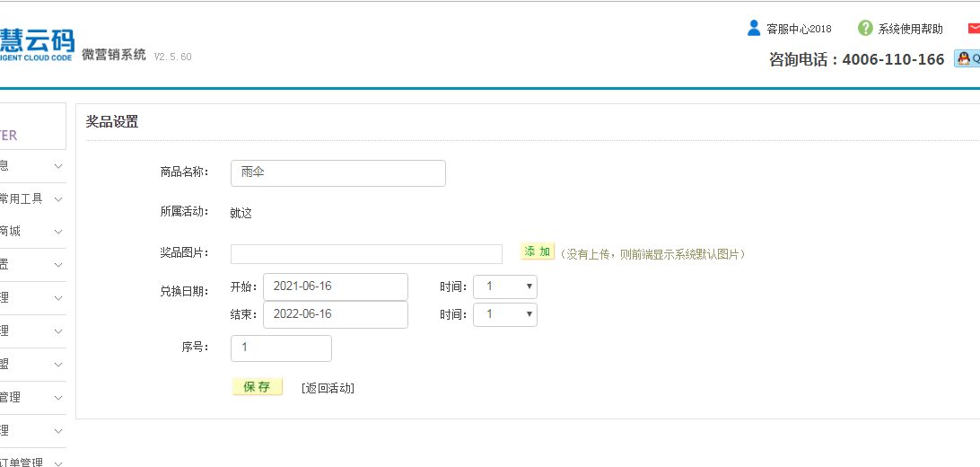Click the 奖品图片 path input field
980x467 pixels.
(x=366, y=254)
